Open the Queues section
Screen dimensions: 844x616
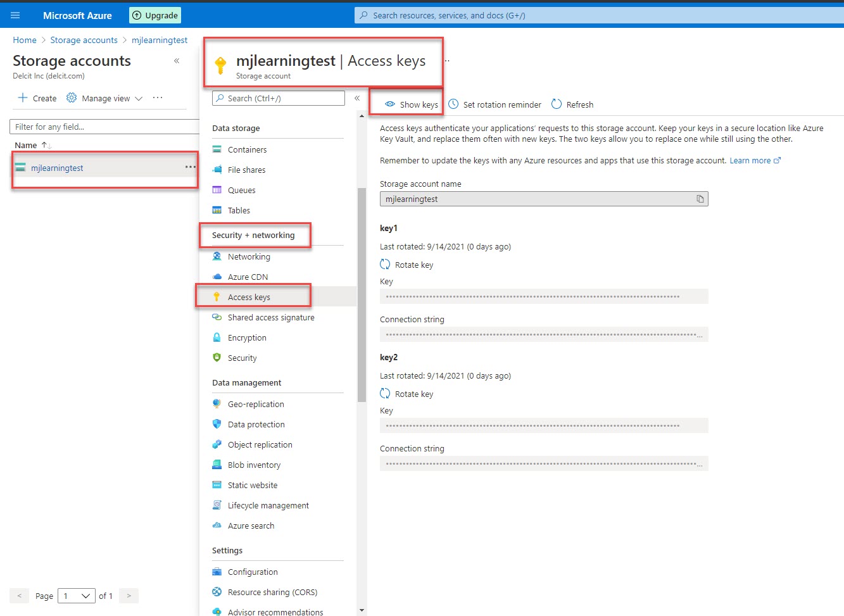[241, 190]
